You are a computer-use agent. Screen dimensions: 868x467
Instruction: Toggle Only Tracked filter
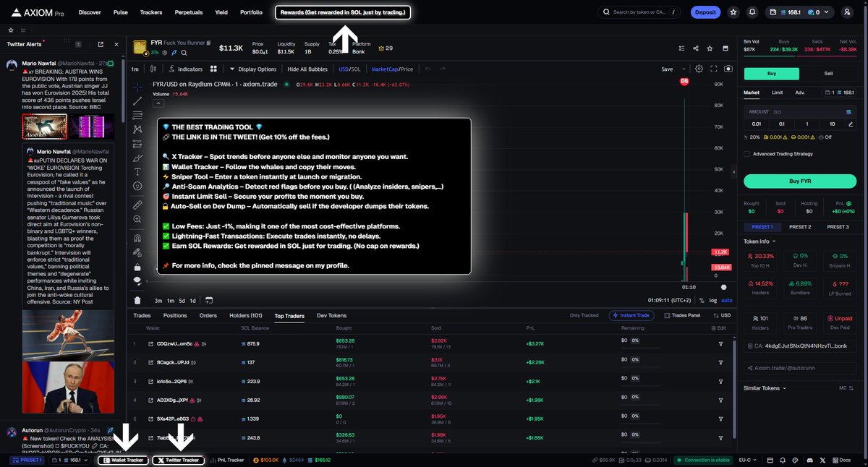click(x=584, y=315)
